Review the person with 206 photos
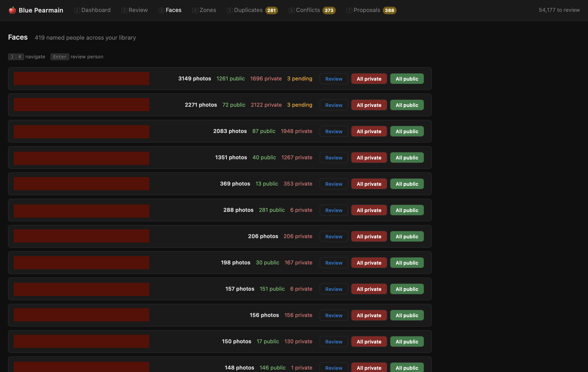The image size is (588, 372). [x=334, y=236]
